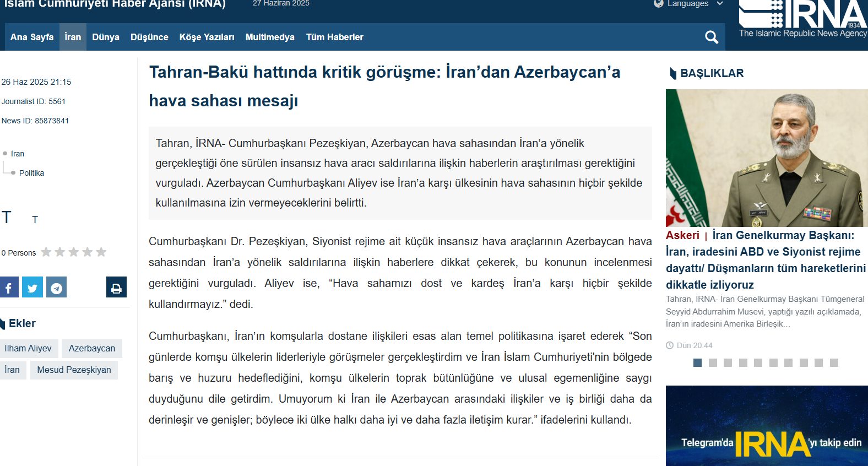The height and width of the screenshot is (466, 868).
Task: Select the sixth carousel slide indicator
Action: tap(774, 362)
